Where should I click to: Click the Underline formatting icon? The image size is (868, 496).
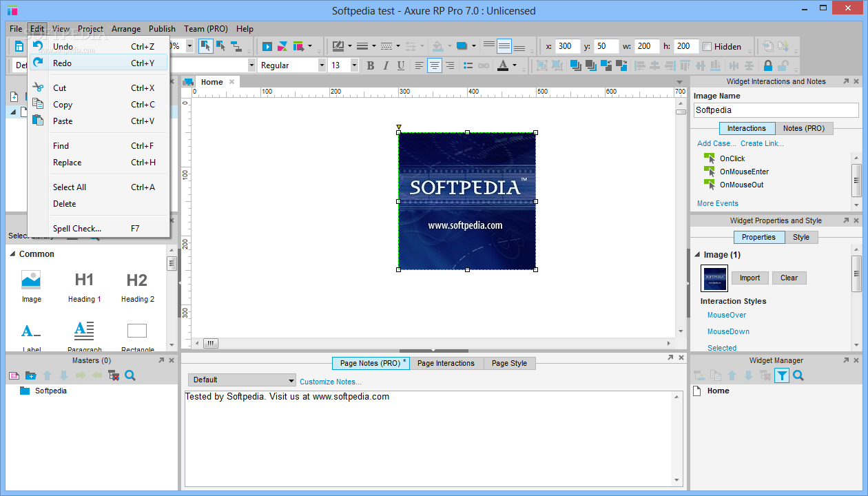click(400, 65)
